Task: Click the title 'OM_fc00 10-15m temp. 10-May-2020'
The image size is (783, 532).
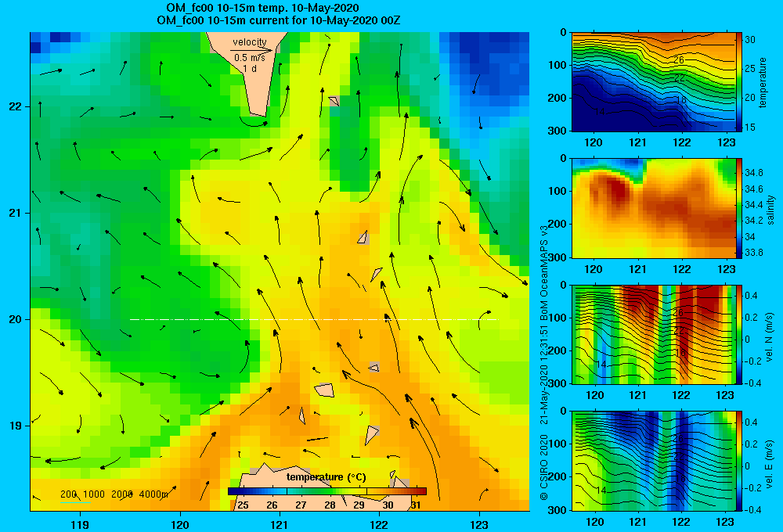Action: click(x=262, y=8)
